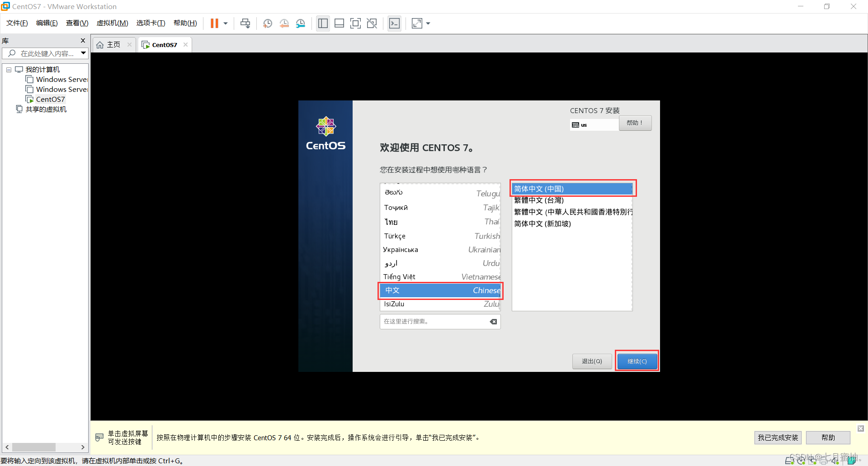Screen dimensions: 868x466
Task: Open the console view icon
Action: [x=394, y=23]
